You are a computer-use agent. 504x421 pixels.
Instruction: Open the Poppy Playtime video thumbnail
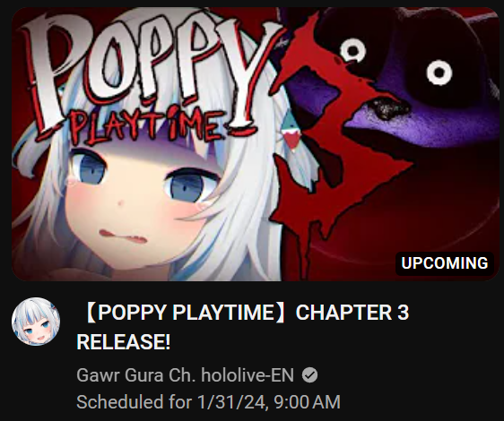point(256,144)
